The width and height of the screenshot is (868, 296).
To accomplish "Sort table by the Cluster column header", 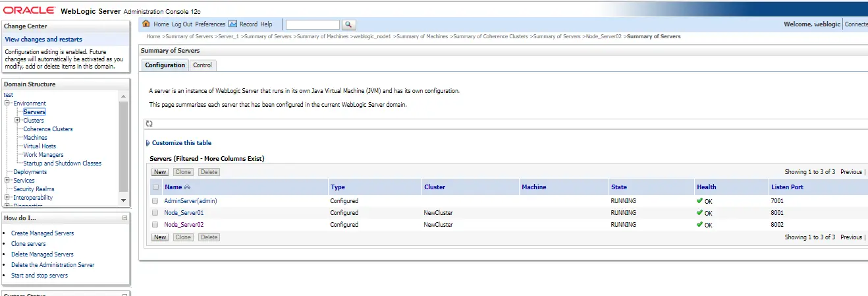I will tap(435, 187).
